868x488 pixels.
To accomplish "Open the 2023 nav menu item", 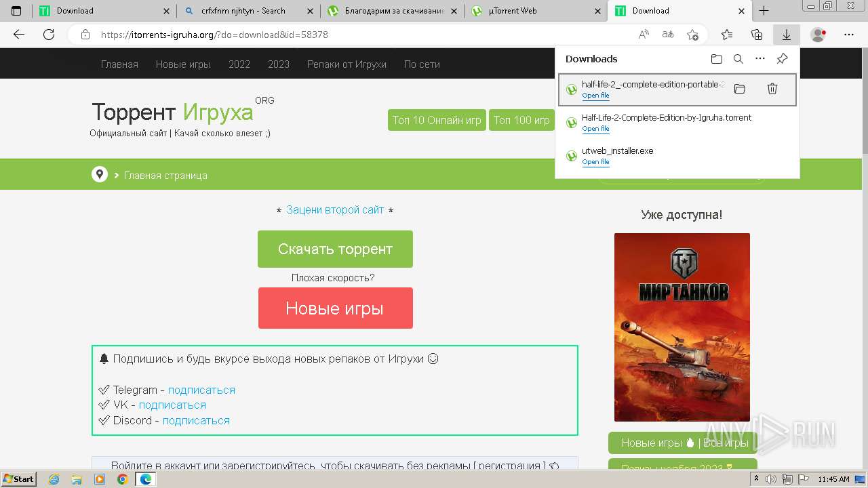I will (x=279, y=64).
